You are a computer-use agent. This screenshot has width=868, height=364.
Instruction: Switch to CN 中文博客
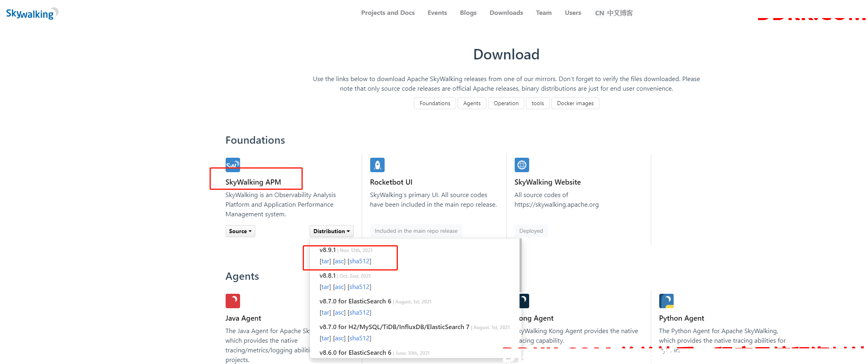614,13
